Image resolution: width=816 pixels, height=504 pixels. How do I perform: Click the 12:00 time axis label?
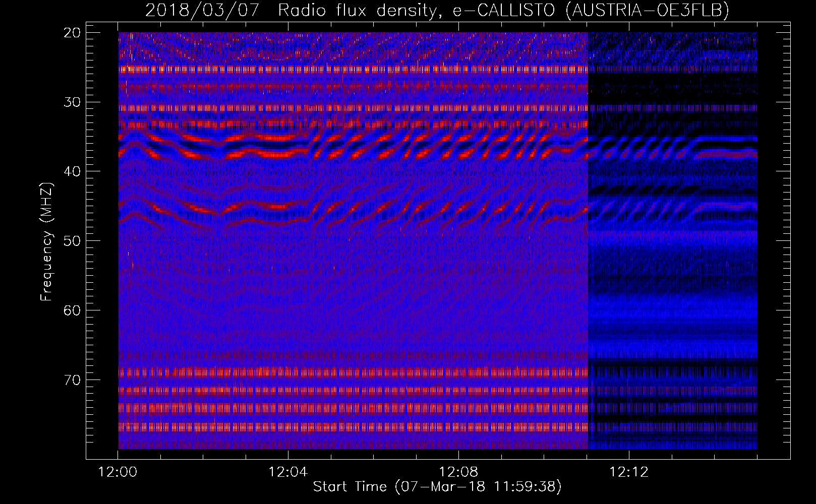pyautogui.click(x=118, y=472)
